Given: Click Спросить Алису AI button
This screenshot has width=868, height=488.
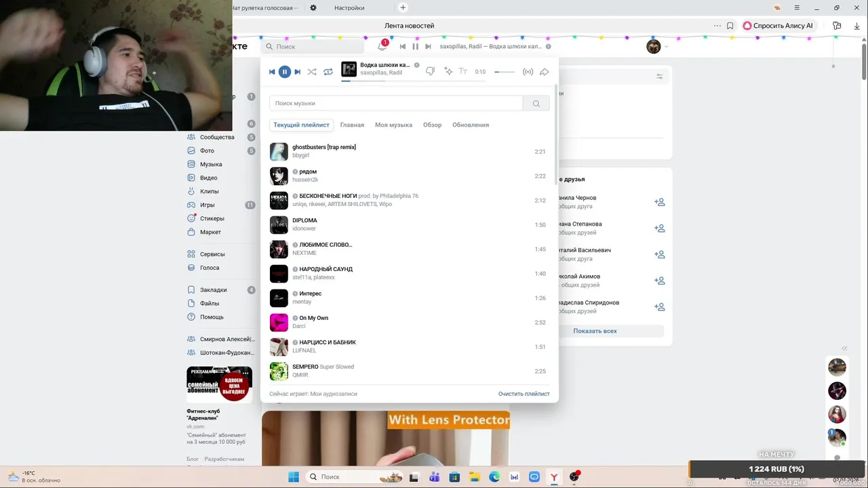Looking at the screenshot, I should 777,26.
